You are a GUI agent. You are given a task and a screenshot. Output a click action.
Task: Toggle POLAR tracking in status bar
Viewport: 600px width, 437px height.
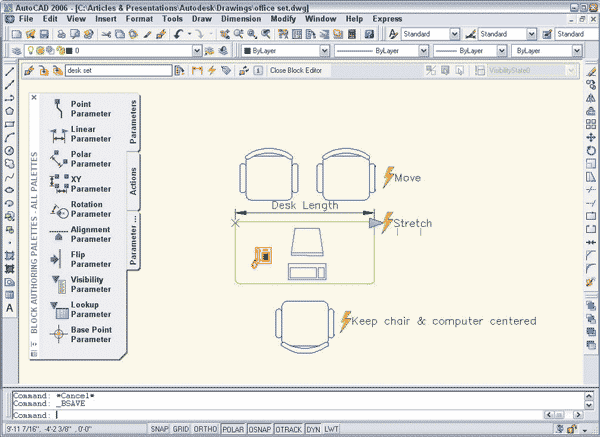(233, 429)
